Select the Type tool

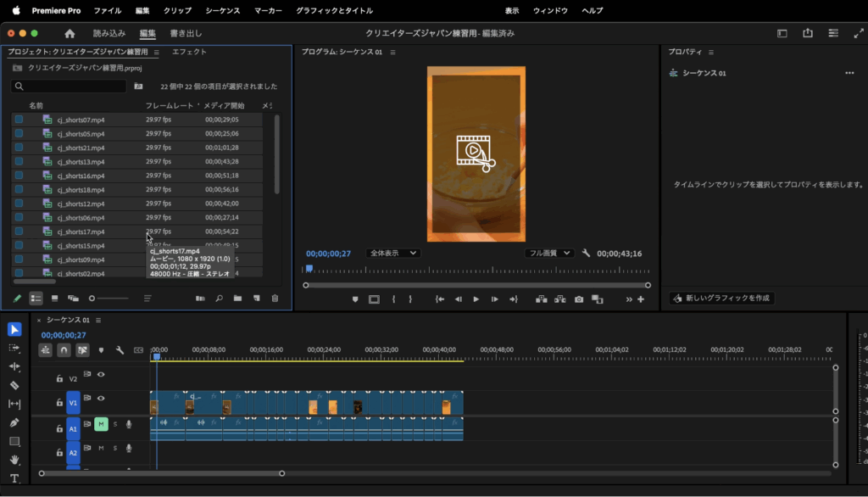(x=14, y=478)
